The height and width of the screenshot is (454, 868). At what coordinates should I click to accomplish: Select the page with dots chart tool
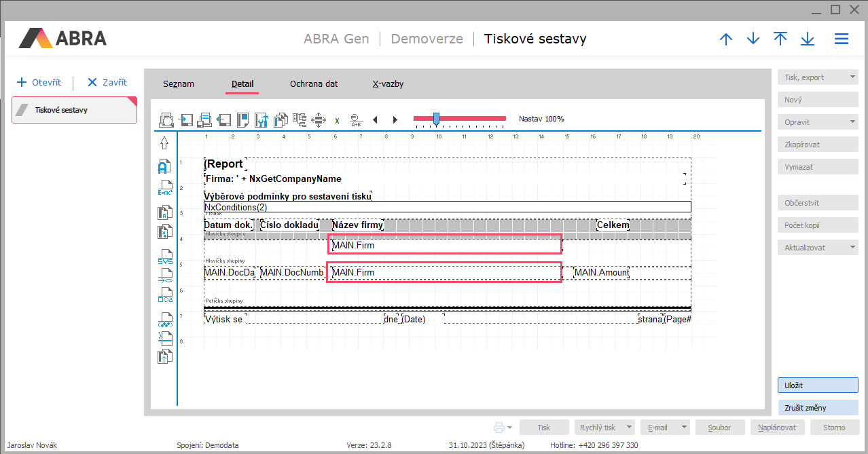coord(165,320)
